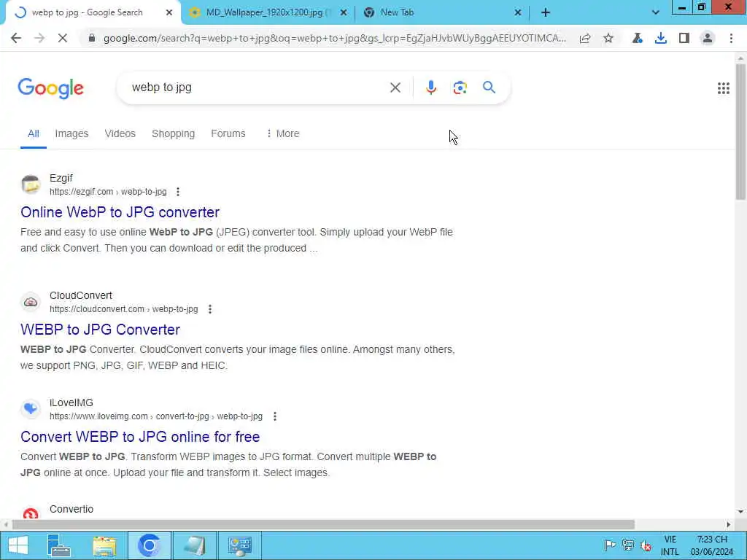
Task: Open the WEBP to JPG Converter link
Action: point(100,330)
